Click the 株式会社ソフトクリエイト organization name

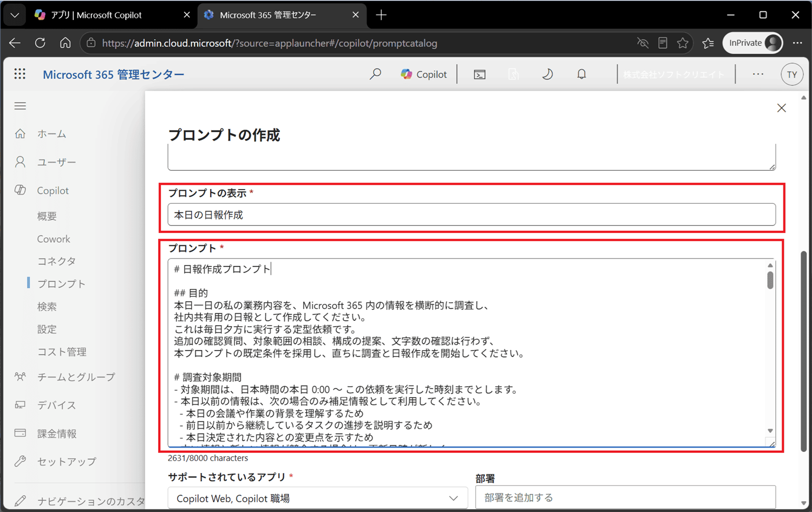673,74
